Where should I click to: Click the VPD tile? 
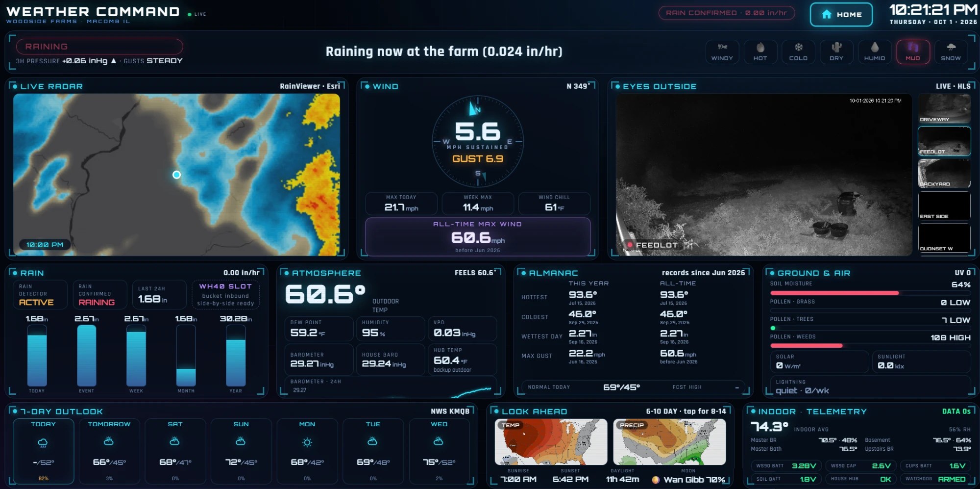[x=462, y=329]
